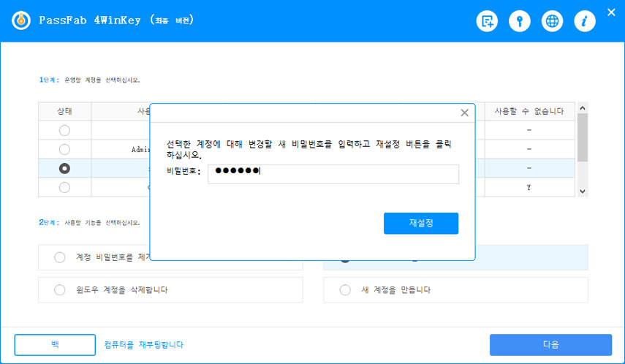The image size is (625, 364).
Task: Choose 새 계정을 만듭니다 option
Action: (345, 290)
